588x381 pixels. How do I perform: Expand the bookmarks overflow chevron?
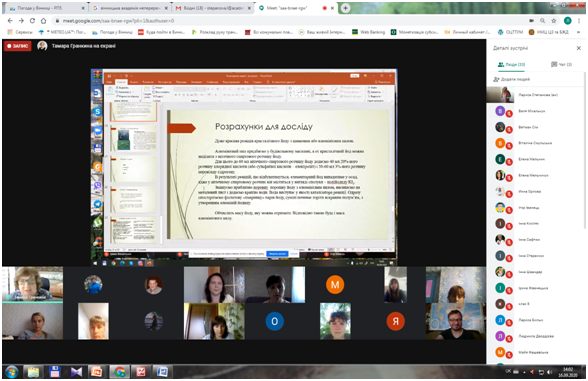[579, 32]
